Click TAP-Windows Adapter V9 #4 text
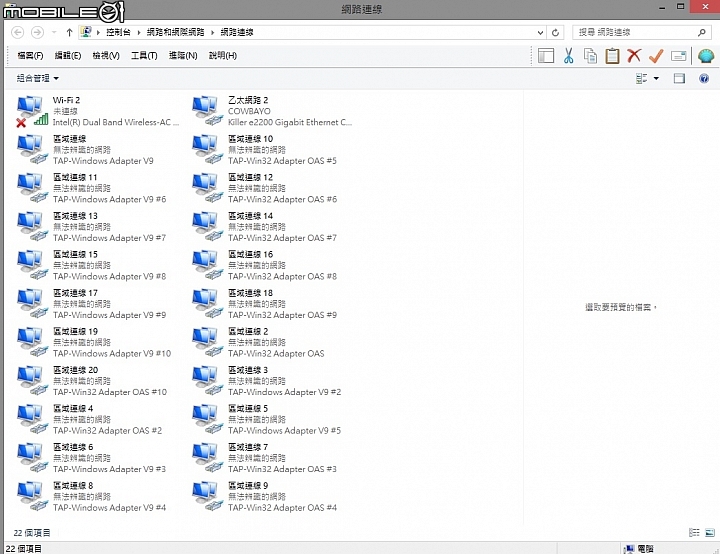Viewport: 720px width, 554px height. click(x=109, y=508)
